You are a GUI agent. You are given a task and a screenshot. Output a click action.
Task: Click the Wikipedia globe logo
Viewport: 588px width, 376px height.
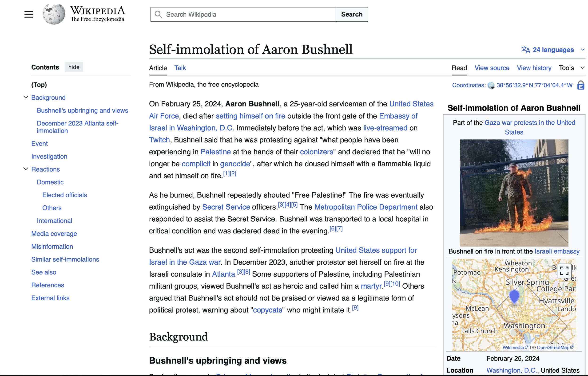pyautogui.click(x=54, y=14)
